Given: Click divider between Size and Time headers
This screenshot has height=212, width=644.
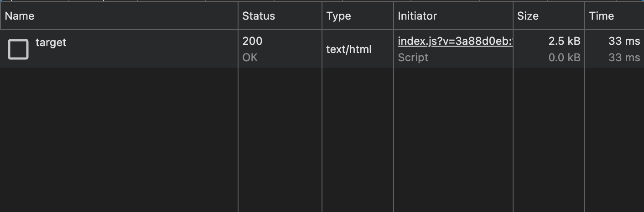Looking at the screenshot, I should [x=585, y=16].
